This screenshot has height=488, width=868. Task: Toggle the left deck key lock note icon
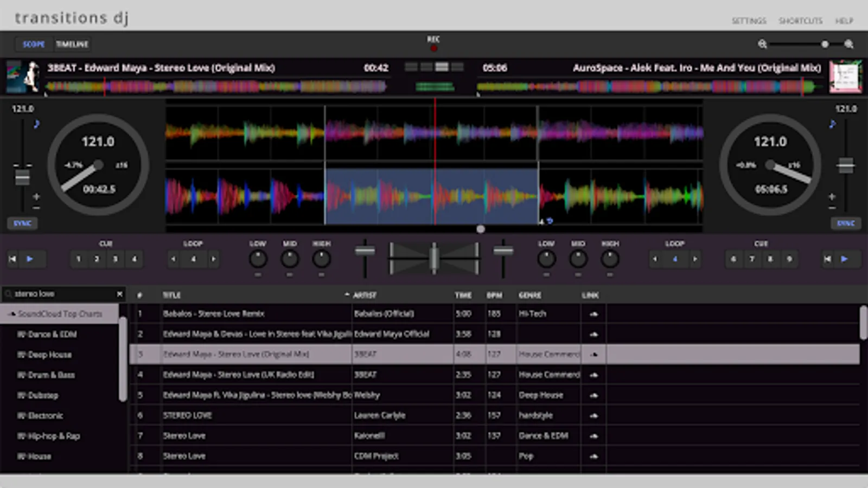point(36,124)
